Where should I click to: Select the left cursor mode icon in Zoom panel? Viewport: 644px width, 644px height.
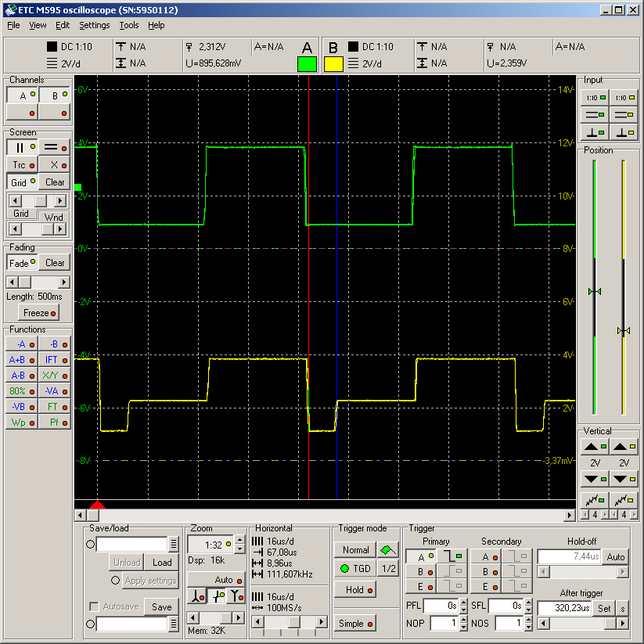(197, 595)
